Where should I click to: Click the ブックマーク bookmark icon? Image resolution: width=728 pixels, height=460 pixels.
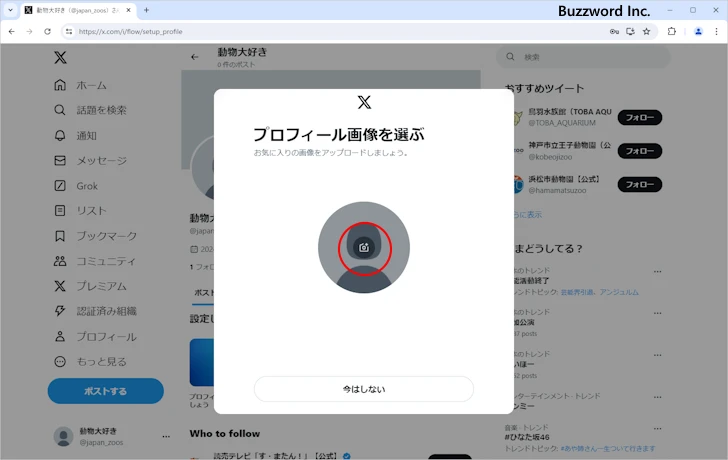click(x=60, y=236)
